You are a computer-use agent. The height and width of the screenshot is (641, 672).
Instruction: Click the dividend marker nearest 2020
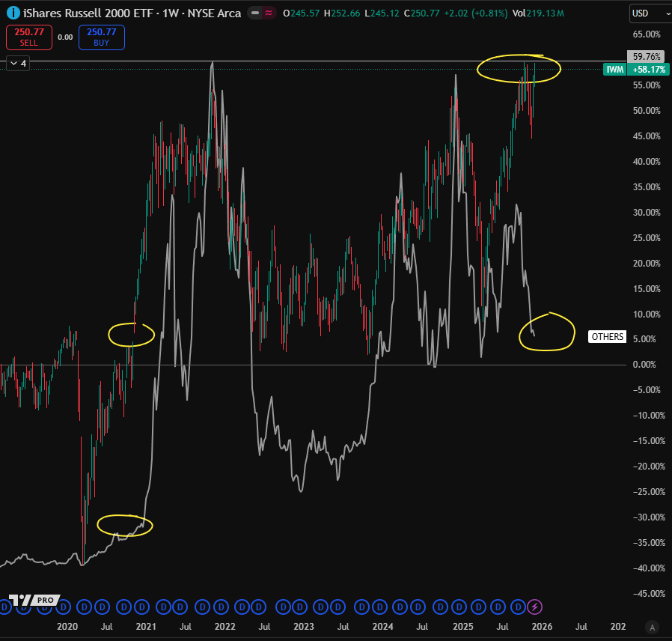coord(64,607)
